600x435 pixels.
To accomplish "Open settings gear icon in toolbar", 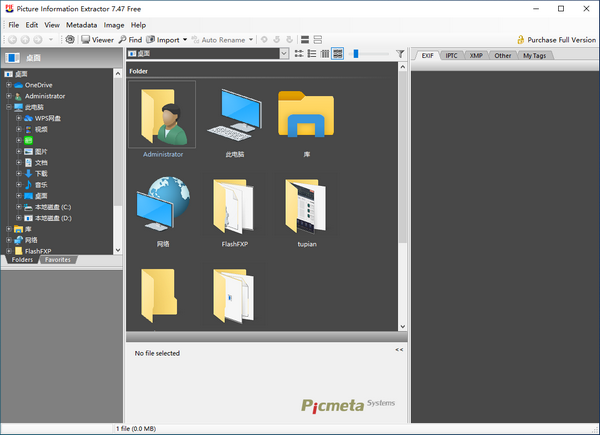I will pyautogui.click(x=70, y=40).
